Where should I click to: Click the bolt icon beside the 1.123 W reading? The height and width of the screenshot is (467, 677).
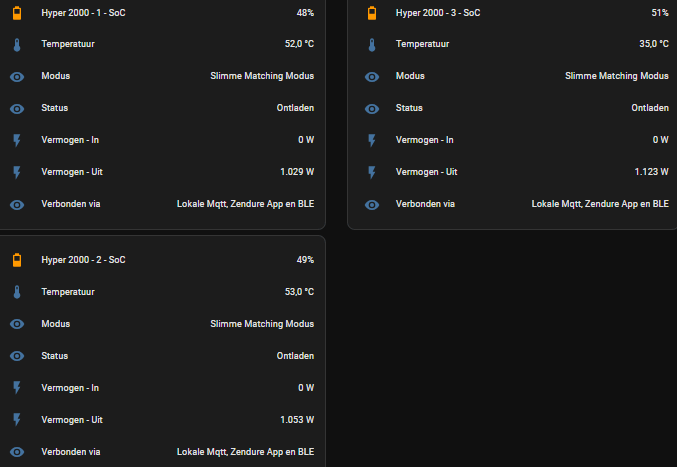click(372, 172)
